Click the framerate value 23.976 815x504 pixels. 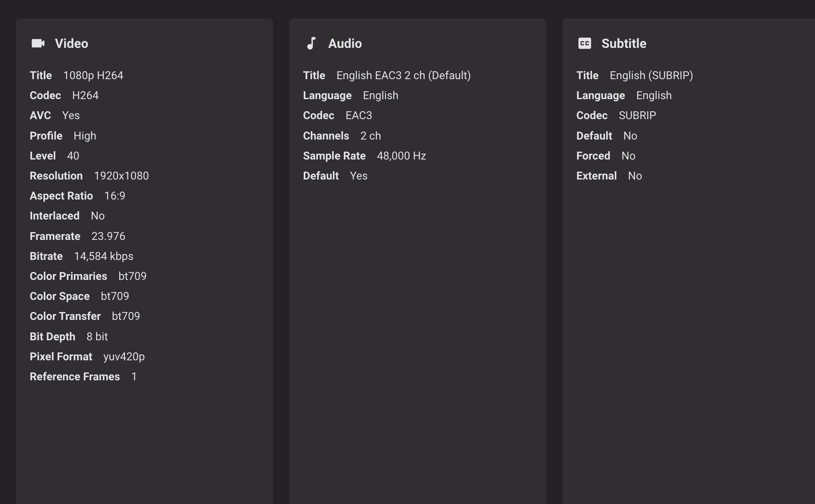tap(108, 236)
